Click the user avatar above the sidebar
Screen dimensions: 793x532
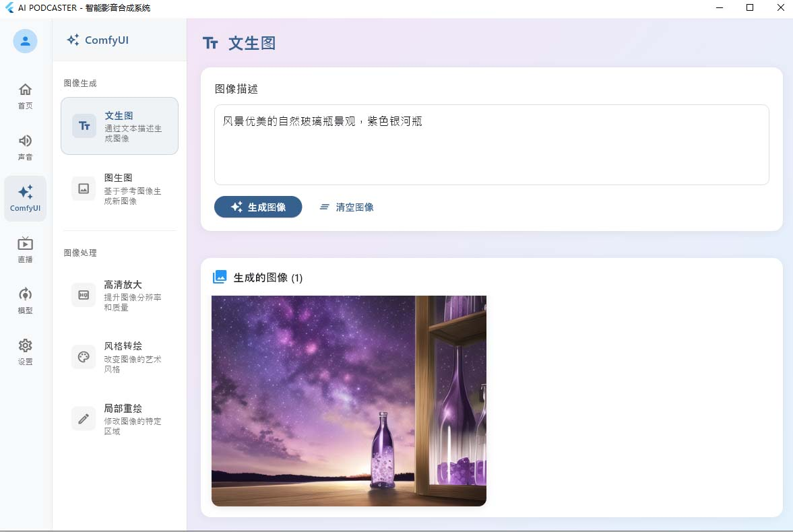click(25, 41)
